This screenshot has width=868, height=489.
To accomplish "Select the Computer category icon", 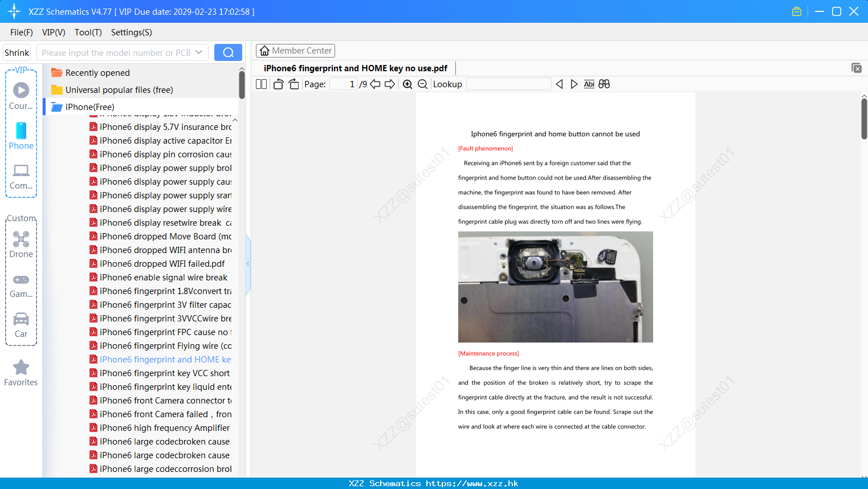I will pyautogui.click(x=21, y=176).
